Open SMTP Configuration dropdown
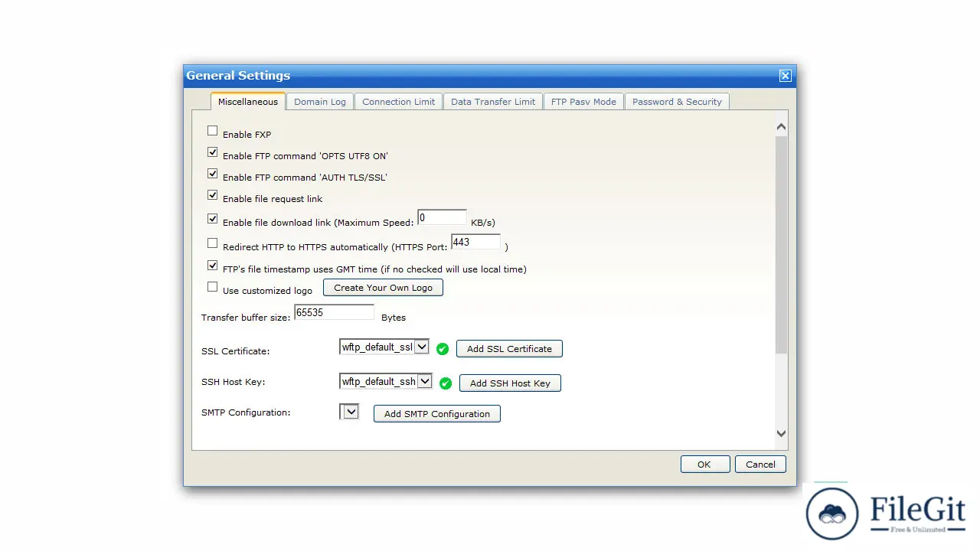This screenshot has height=551, width=980. pos(349,412)
